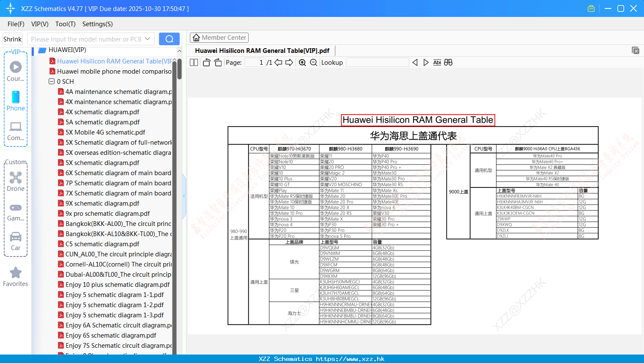Click the Shrink button
Viewport: 644px width, 363px height.
[12, 39]
